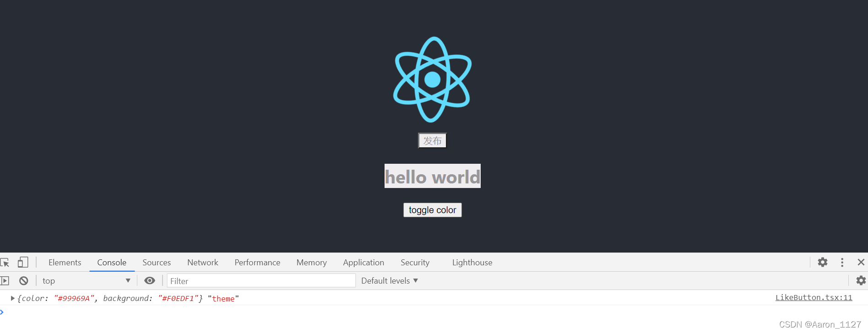Clear the console with the ban icon
The image size is (868, 333).
pos(24,280)
